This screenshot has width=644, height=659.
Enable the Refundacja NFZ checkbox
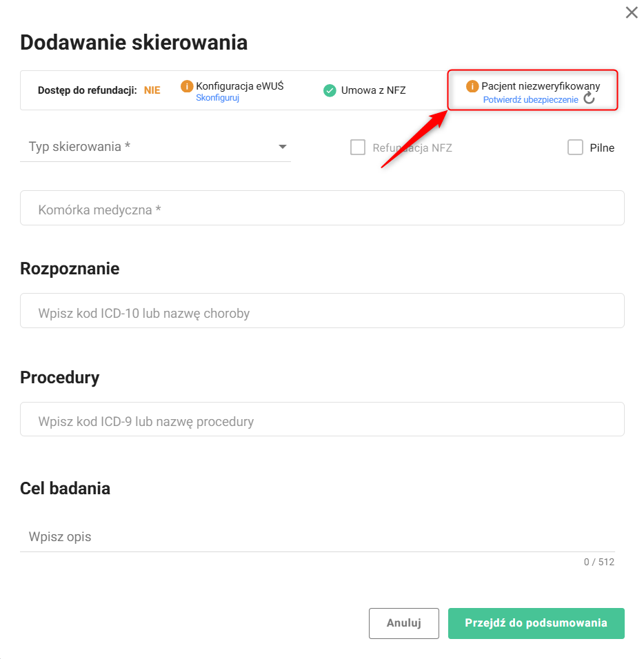[x=358, y=148]
